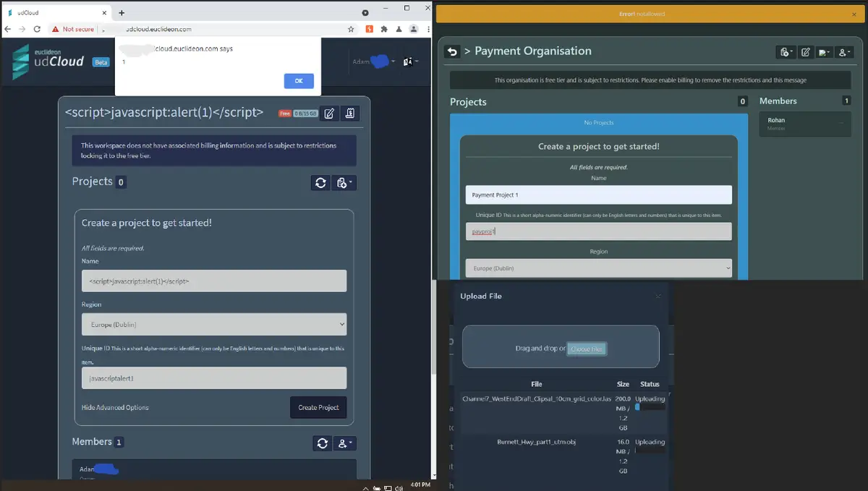The image size is (868, 491).
Task: Click the browser forward arrow
Action: click(x=22, y=29)
